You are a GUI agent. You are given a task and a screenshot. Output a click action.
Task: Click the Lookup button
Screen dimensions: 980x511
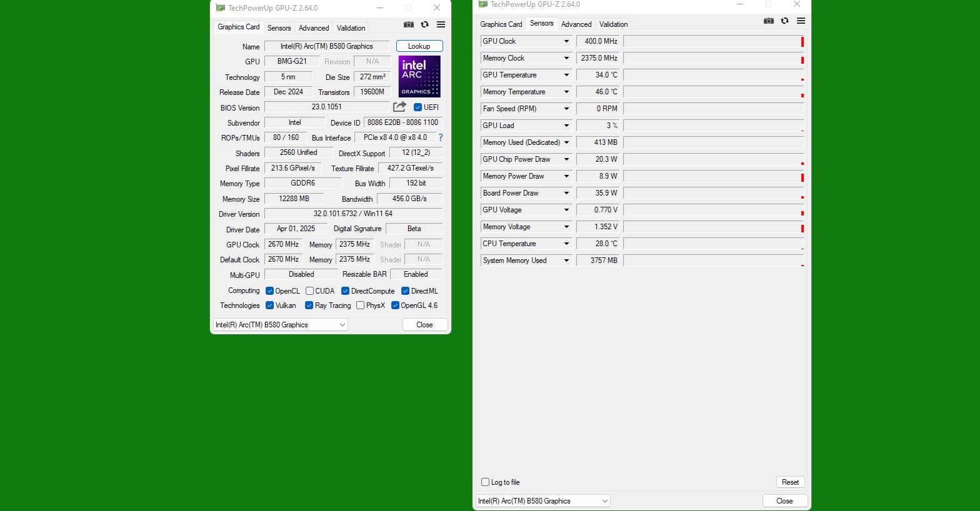click(419, 46)
